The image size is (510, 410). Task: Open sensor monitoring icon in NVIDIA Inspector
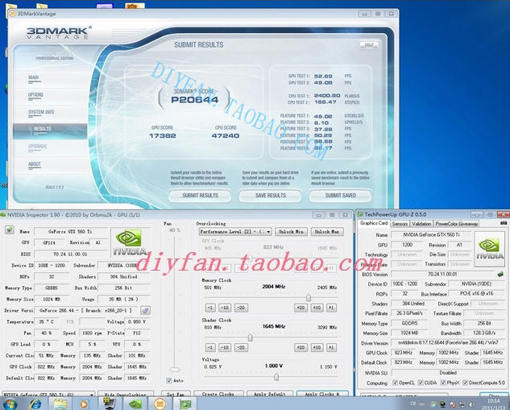[9, 230]
